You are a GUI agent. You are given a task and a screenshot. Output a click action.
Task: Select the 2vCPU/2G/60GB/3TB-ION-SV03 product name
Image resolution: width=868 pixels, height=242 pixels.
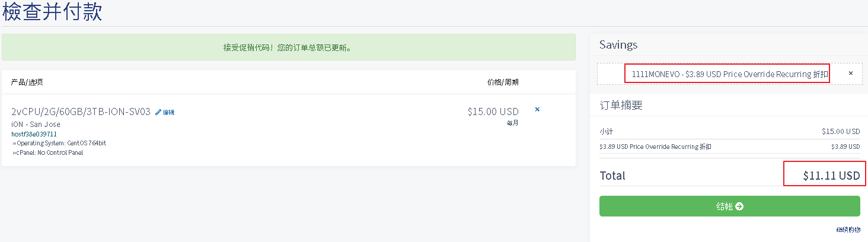pyautogui.click(x=81, y=112)
